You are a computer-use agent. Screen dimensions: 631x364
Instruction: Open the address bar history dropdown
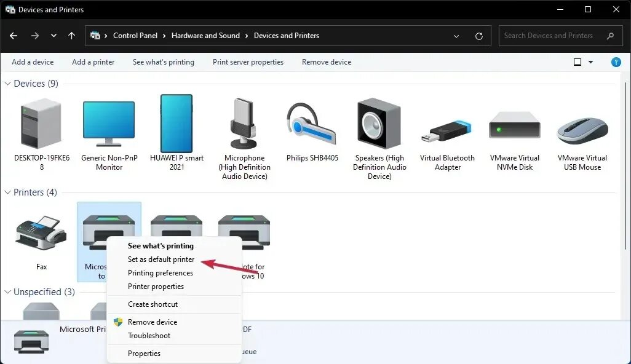(456, 36)
